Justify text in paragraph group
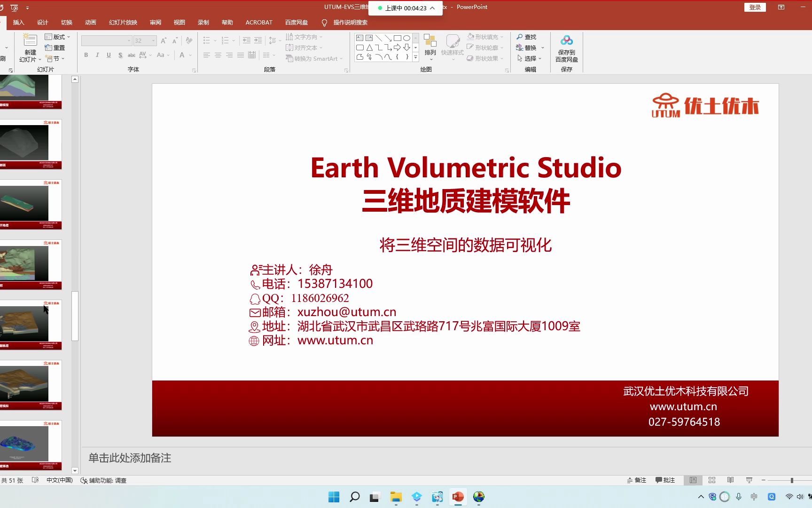 241,55
